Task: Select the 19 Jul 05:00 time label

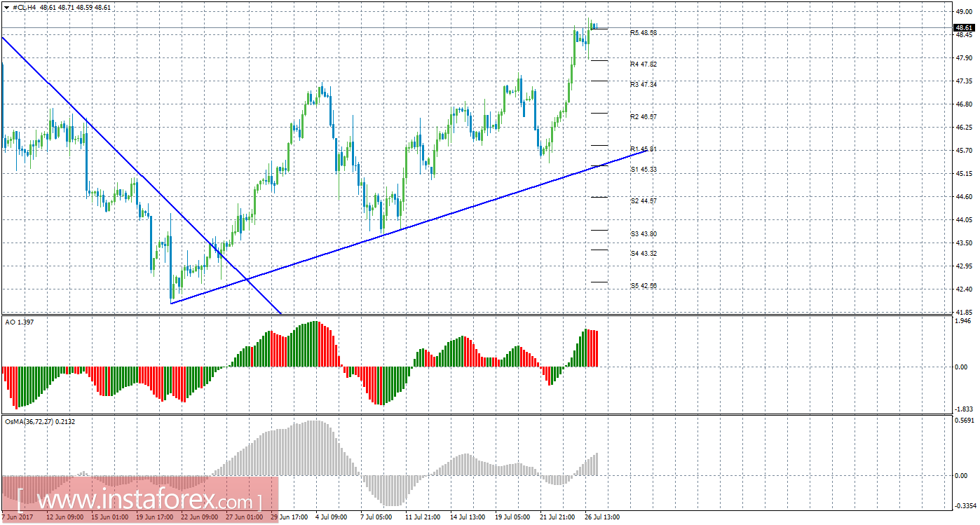Action: coord(513,518)
